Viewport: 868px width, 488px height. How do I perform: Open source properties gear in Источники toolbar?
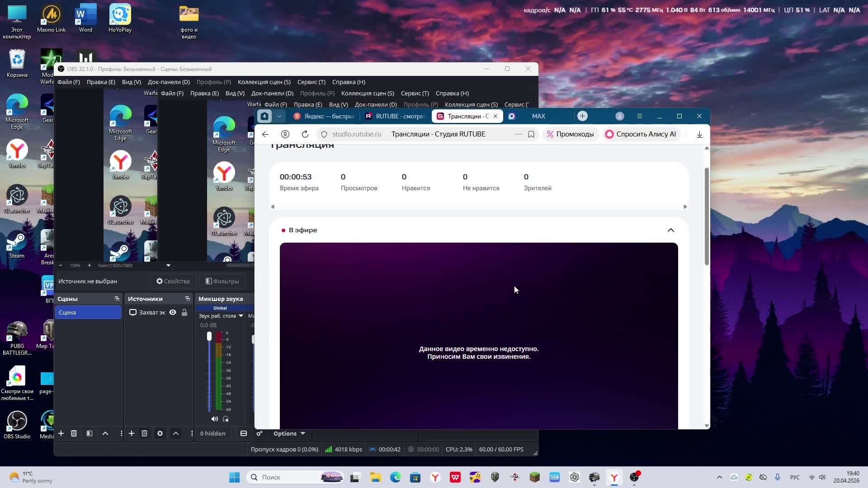point(160,433)
